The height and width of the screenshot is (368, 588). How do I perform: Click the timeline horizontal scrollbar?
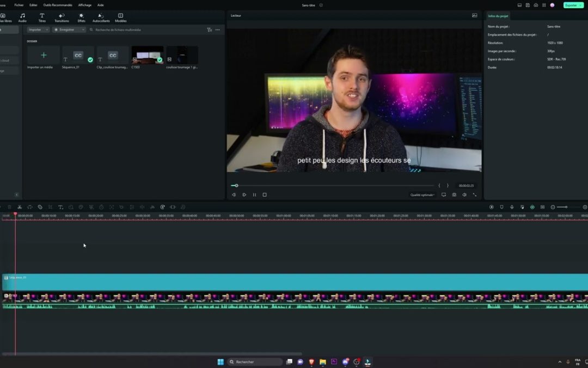pyautogui.click(x=152, y=354)
